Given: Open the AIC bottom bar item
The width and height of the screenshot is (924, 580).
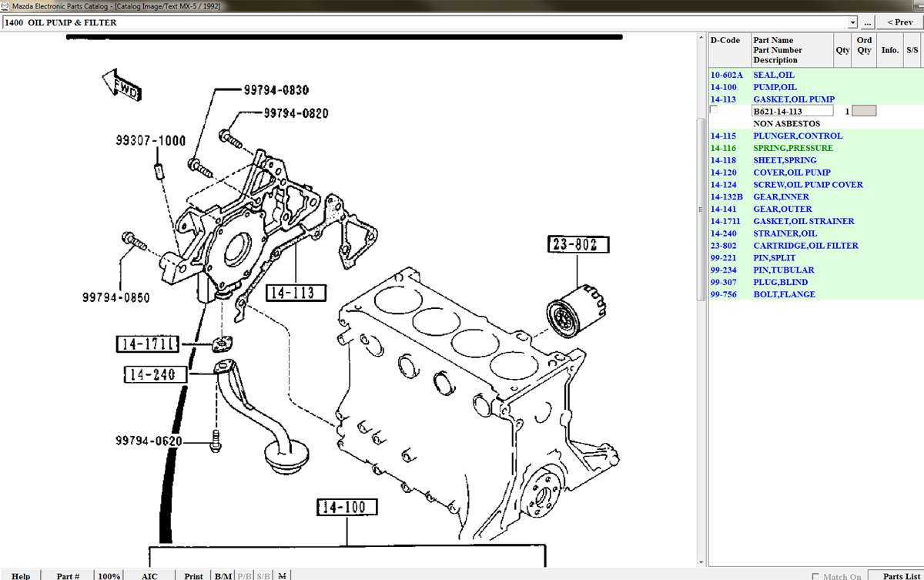Looking at the screenshot, I should (149, 575).
